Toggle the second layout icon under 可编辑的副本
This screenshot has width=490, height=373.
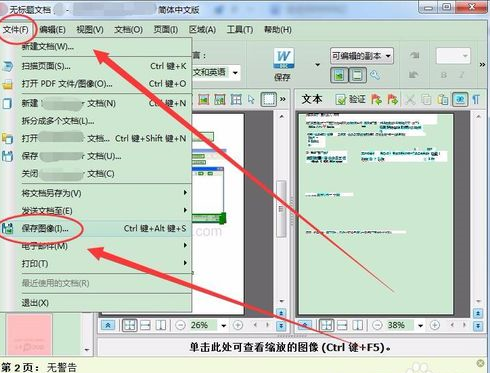(x=357, y=75)
